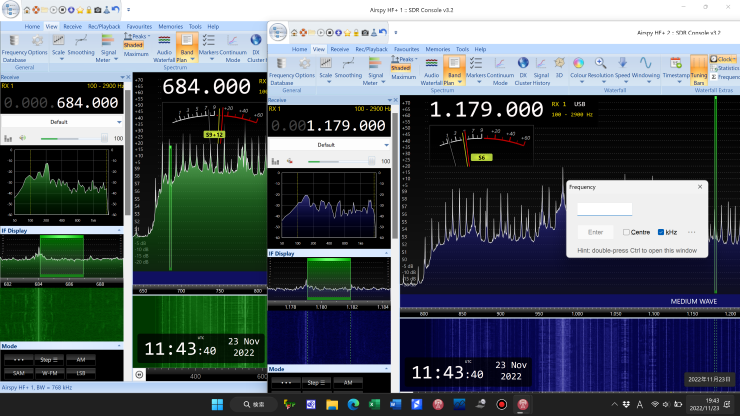Click the green IF filter passband in HF+ 2

[x=329, y=279]
